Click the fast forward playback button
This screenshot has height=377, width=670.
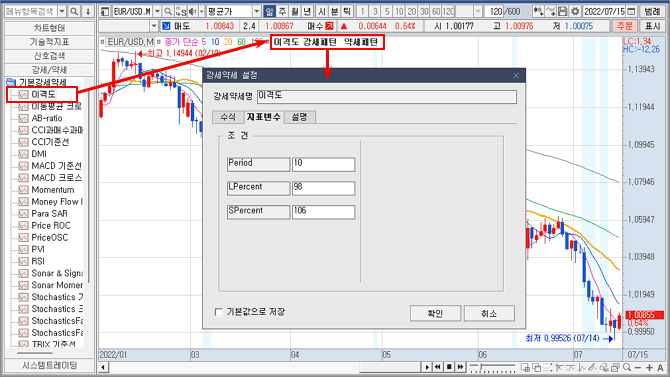click(x=460, y=367)
